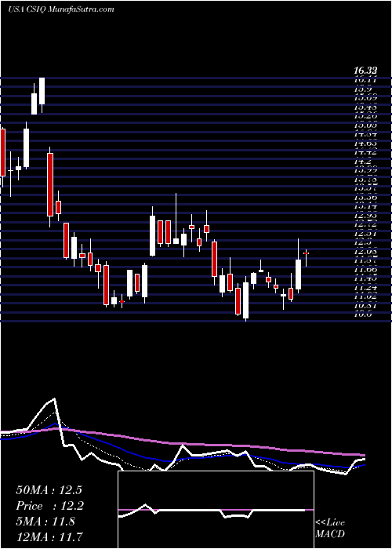Click the 11.24 price axis label
This screenshot has width=392, height=549.
[x=366, y=288]
